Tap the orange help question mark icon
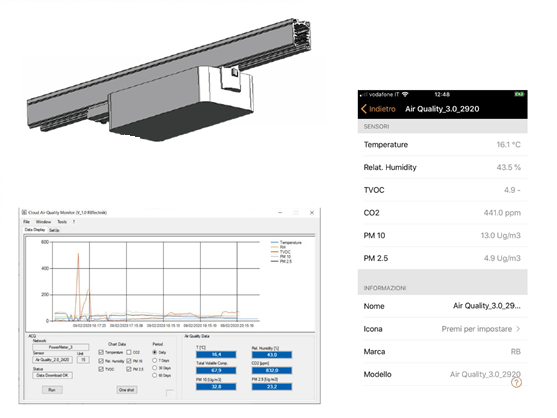Screen dimensions: 557x418 516,382
